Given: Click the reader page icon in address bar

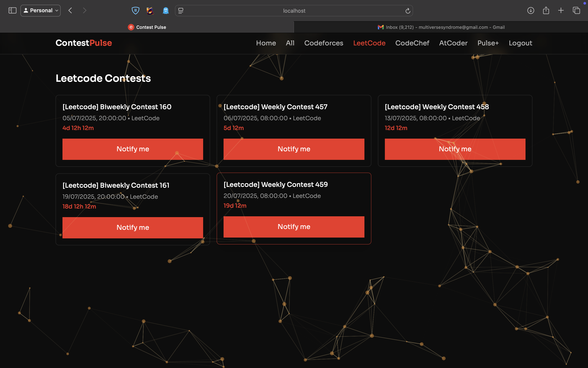Looking at the screenshot, I should (x=181, y=10).
